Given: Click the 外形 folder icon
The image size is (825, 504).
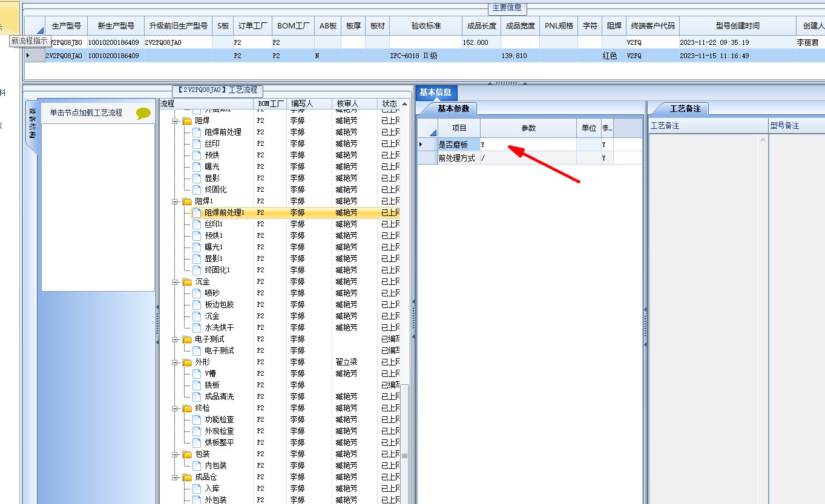Looking at the screenshot, I should point(187,362).
